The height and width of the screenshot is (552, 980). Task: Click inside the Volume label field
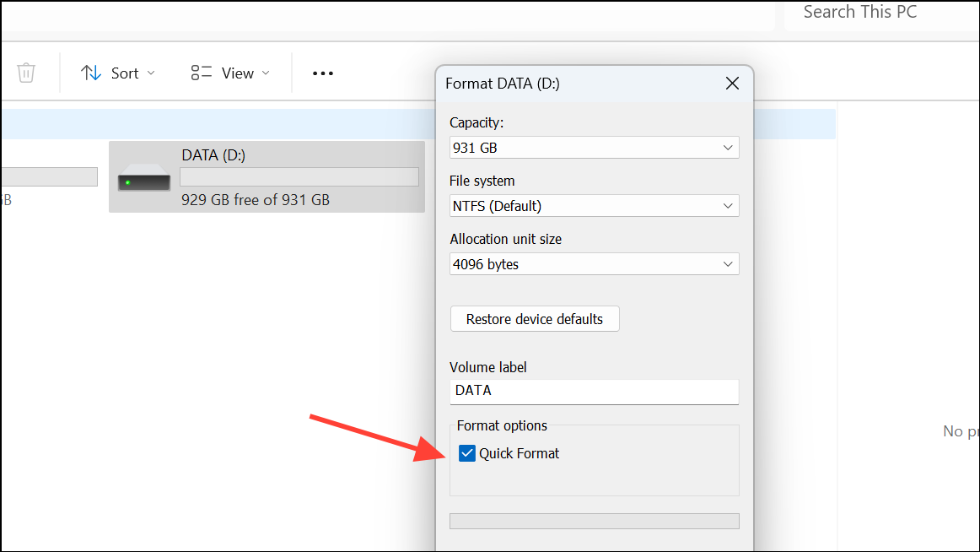coord(594,391)
